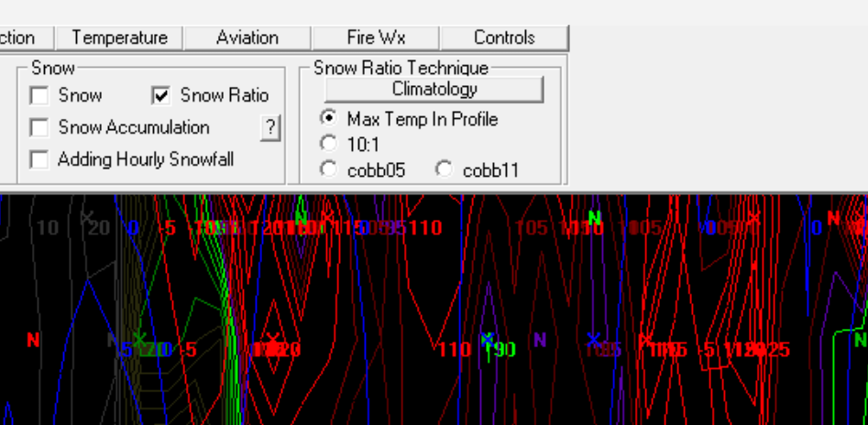Select the Max Temp In Profile option
The height and width of the screenshot is (425, 868).
pyautogui.click(x=328, y=119)
